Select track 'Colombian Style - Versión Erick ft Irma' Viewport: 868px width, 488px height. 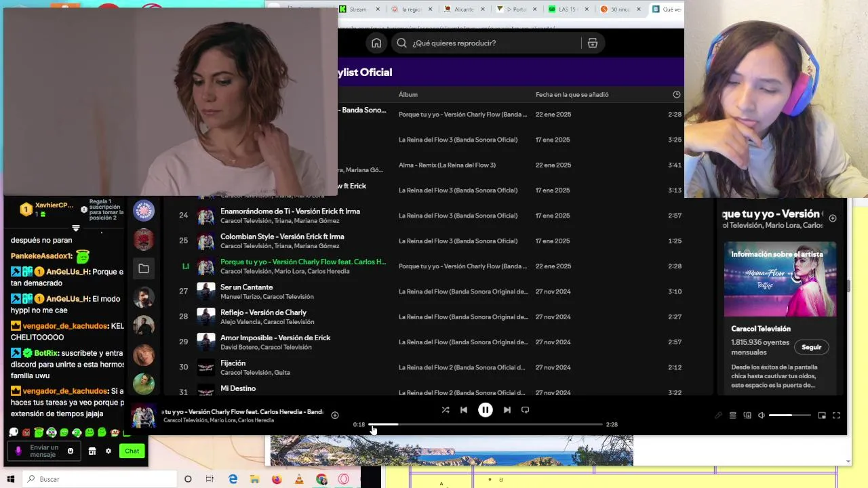click(282, 237)
